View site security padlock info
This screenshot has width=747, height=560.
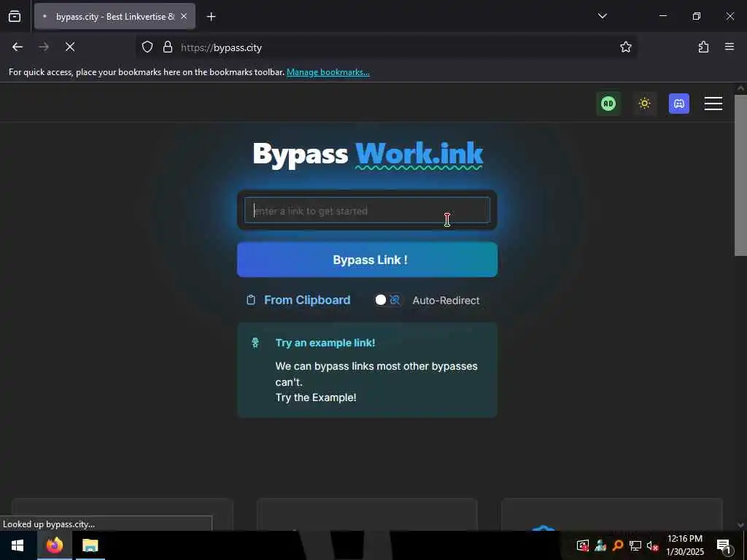click(168, 47)
